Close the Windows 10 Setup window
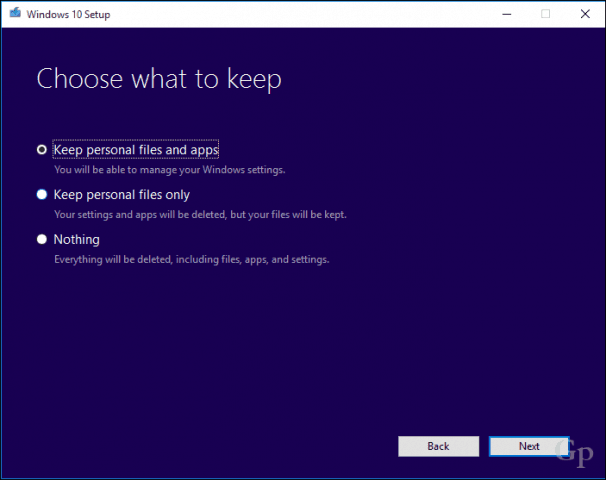Screen dimensions: 606x480 point(585,14)
